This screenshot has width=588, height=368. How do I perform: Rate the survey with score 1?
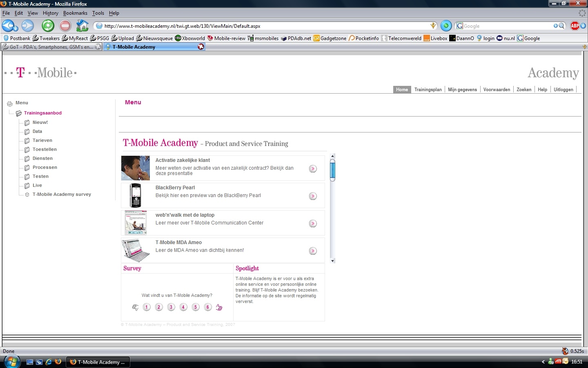tap(147, 307)
